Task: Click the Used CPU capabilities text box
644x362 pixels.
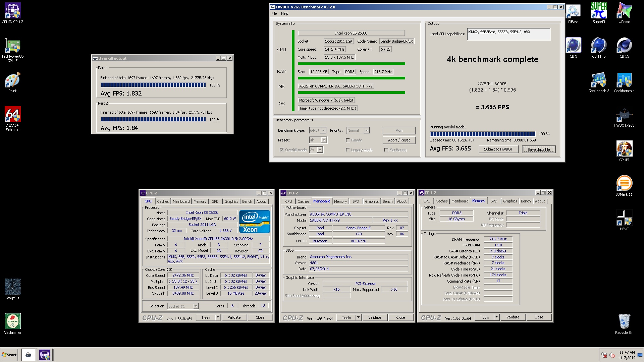Action: point(508,34)
